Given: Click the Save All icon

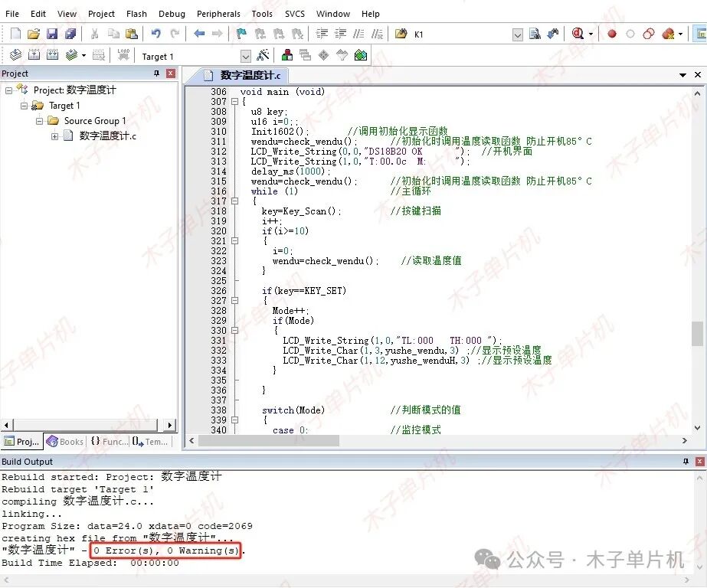Looking at the screenshot, I should pyautogui.click(x=70, y=34).
